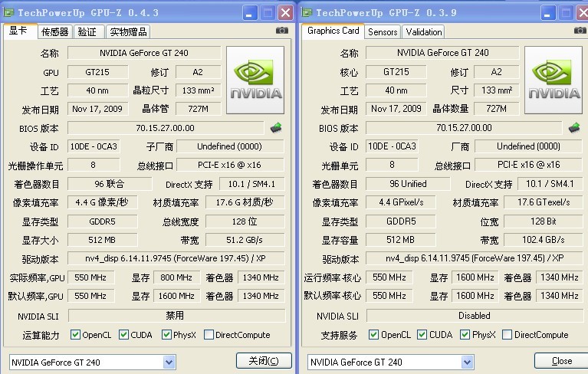Click the 96 Unified shaders value

tap(408, 184)
